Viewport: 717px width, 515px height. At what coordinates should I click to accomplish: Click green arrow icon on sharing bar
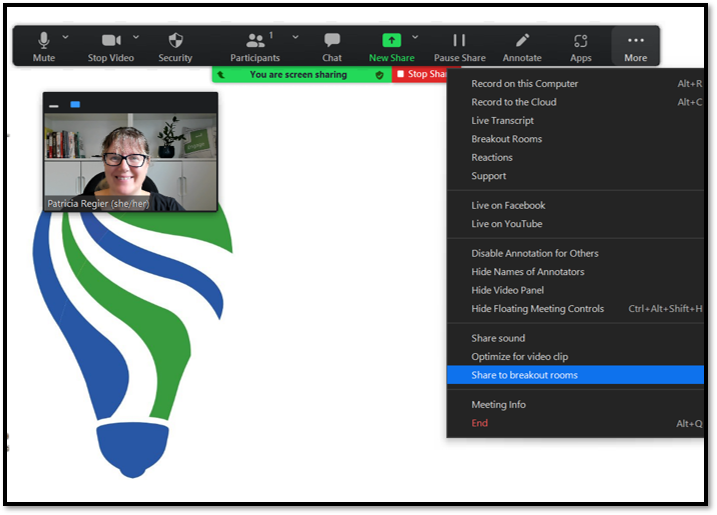[221, 75]
